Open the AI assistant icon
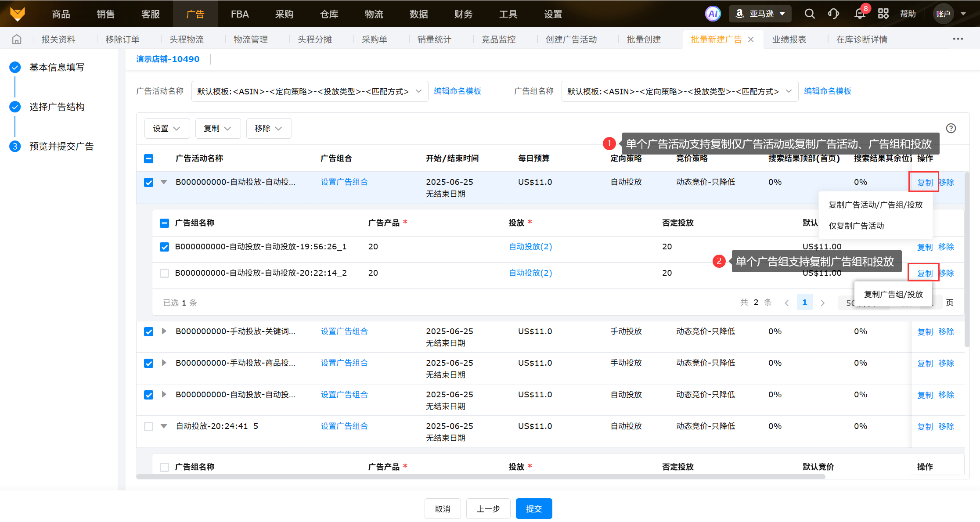 [x=713, y=14]
